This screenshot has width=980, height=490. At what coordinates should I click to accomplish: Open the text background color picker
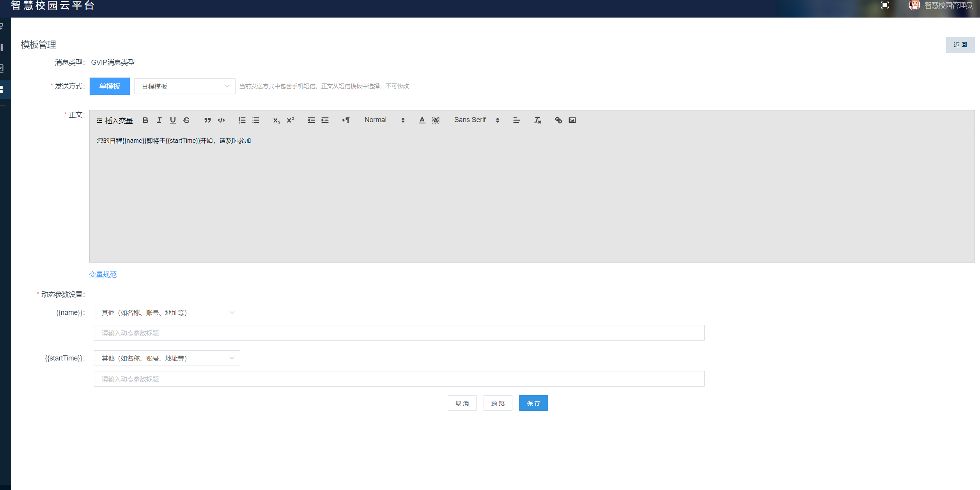click(436, 120)
